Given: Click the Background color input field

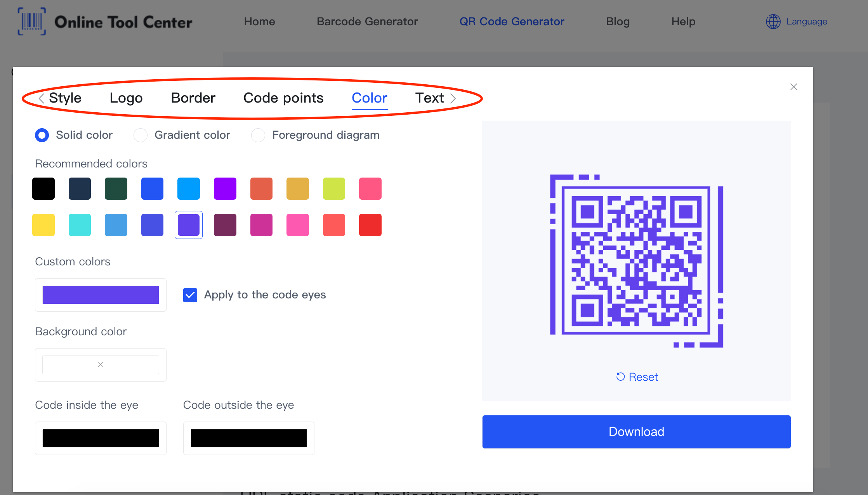Looking at the screenshot, I should 100,364.
